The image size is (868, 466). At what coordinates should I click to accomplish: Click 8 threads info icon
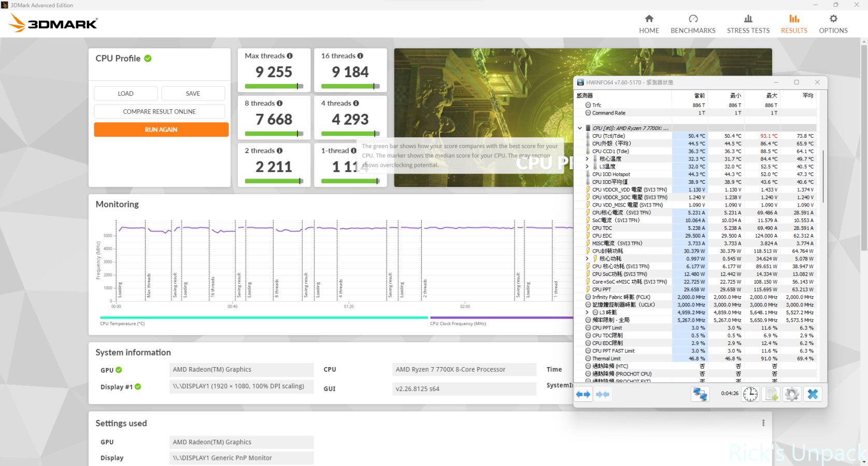pyautogui.click(x=280, y=104)
